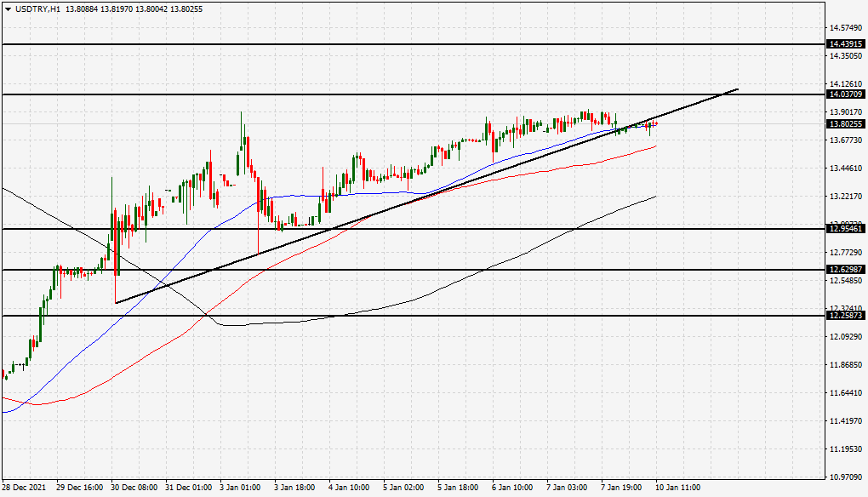
Task: Click the 13.67730 price scale value
Action: point(846,140)
